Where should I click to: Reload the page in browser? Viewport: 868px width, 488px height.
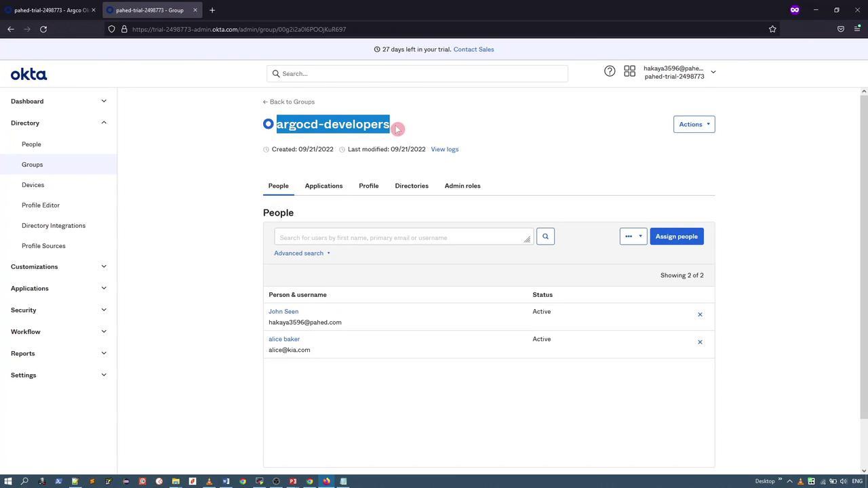pos(43,29)
